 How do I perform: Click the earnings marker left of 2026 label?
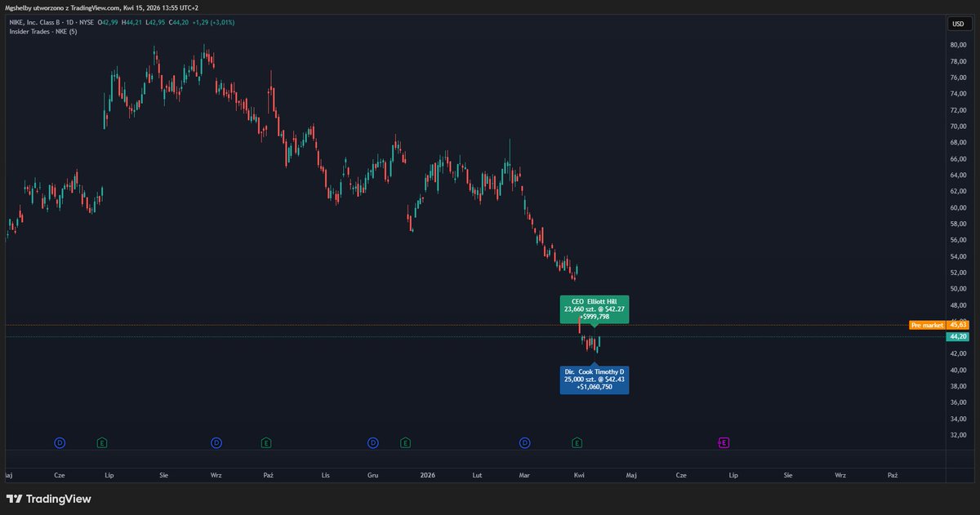[405, 442]
